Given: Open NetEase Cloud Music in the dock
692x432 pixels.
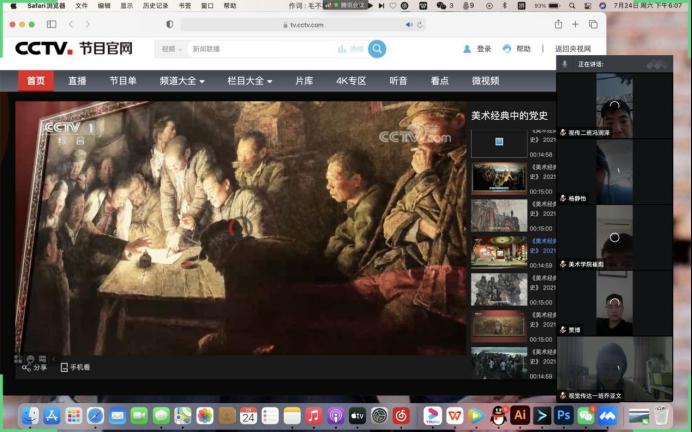Looking at the screenshot, I should tap(401, 416).
